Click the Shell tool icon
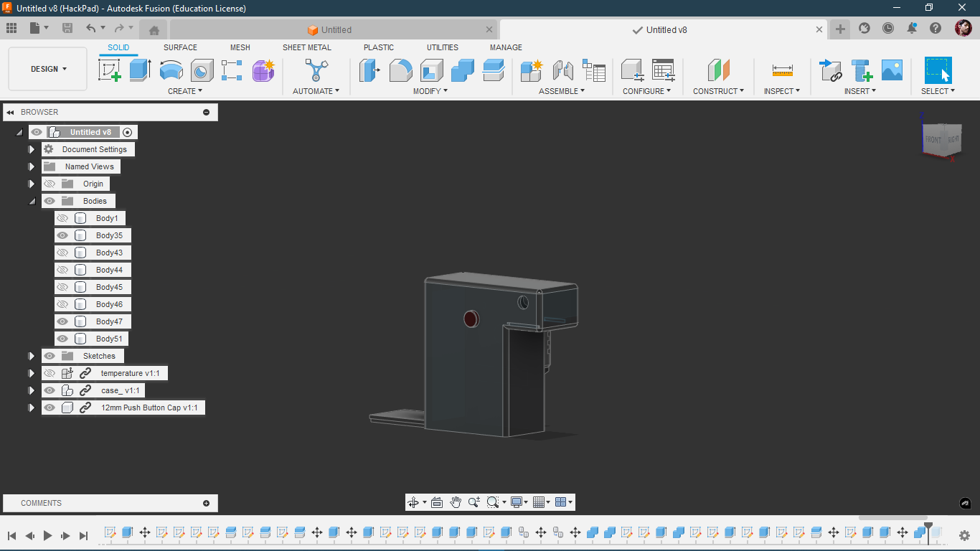980x551 pixels. pyautogui.click(x=431, y=70)
